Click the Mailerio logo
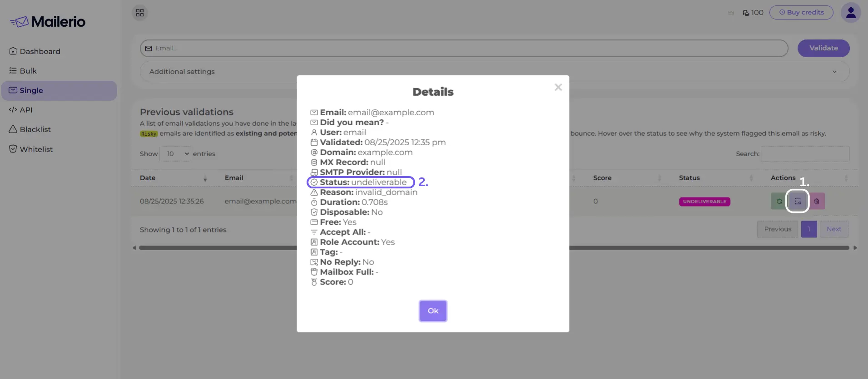This screenshot has width=868, height=379. click(x=48, y=21)
